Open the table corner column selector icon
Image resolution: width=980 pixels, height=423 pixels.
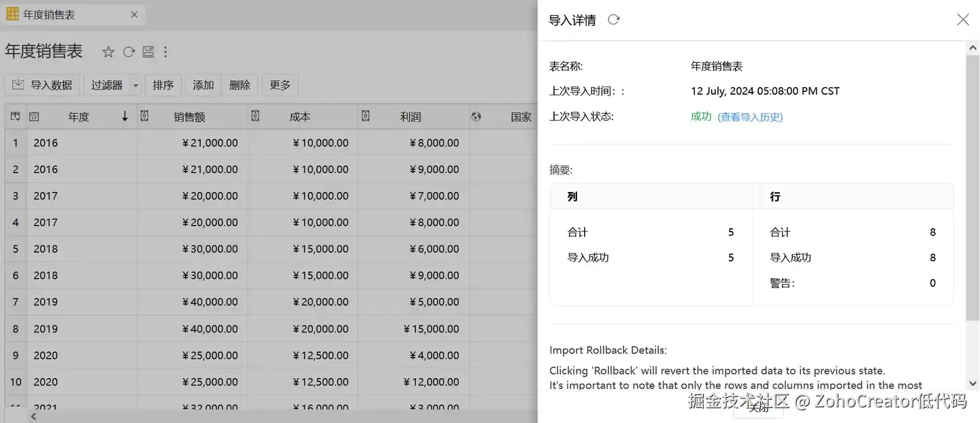click(15, 116)
